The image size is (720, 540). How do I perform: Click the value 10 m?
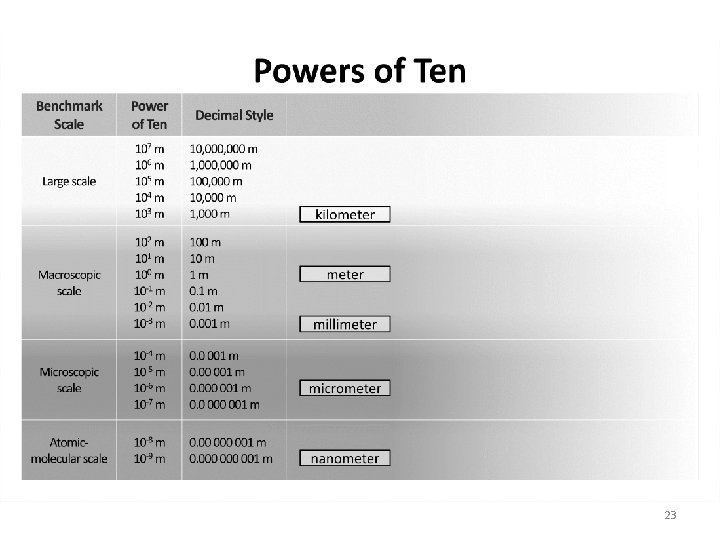pyautogui.click(x=202, y=259)
